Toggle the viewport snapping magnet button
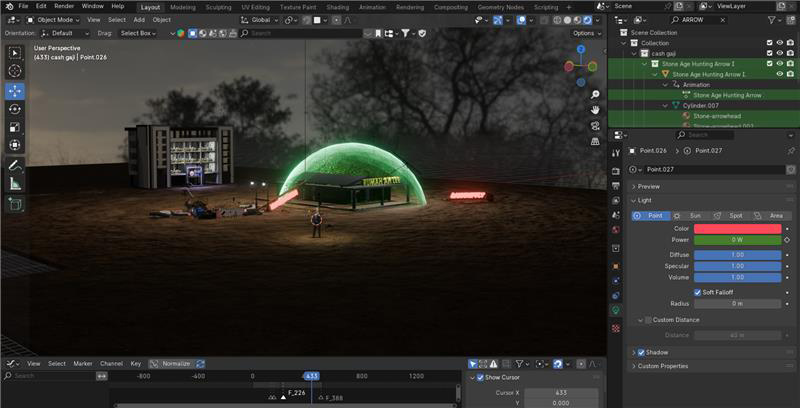The height and width of the screenshot is (408, 800). point(306,20)
